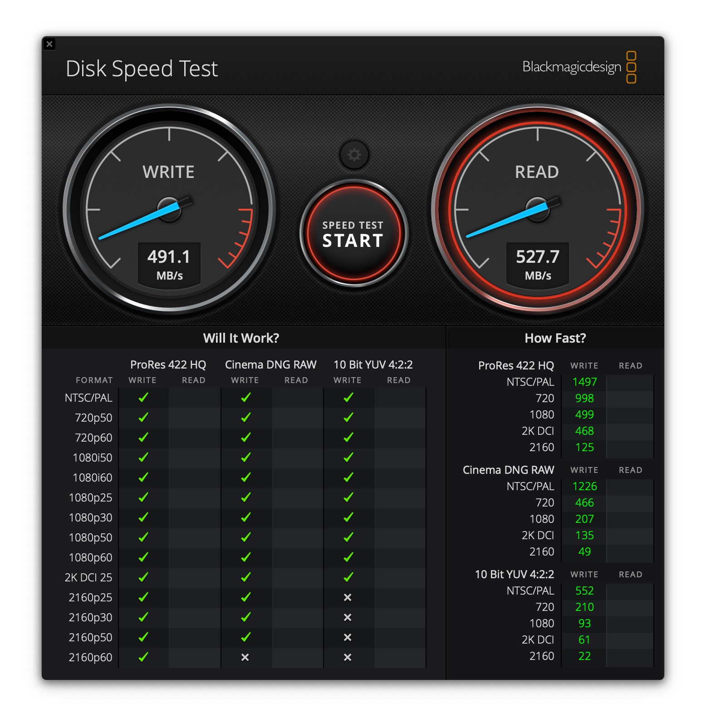The image size is (706, 728).
Task: Click the Speed Test Start button
Action: coord(353,234)
